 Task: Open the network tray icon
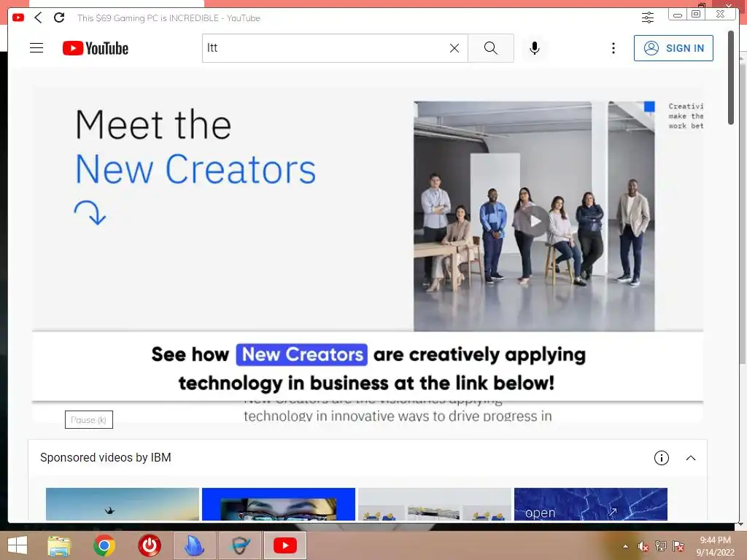pyautogui.click(x=661, y=546)
